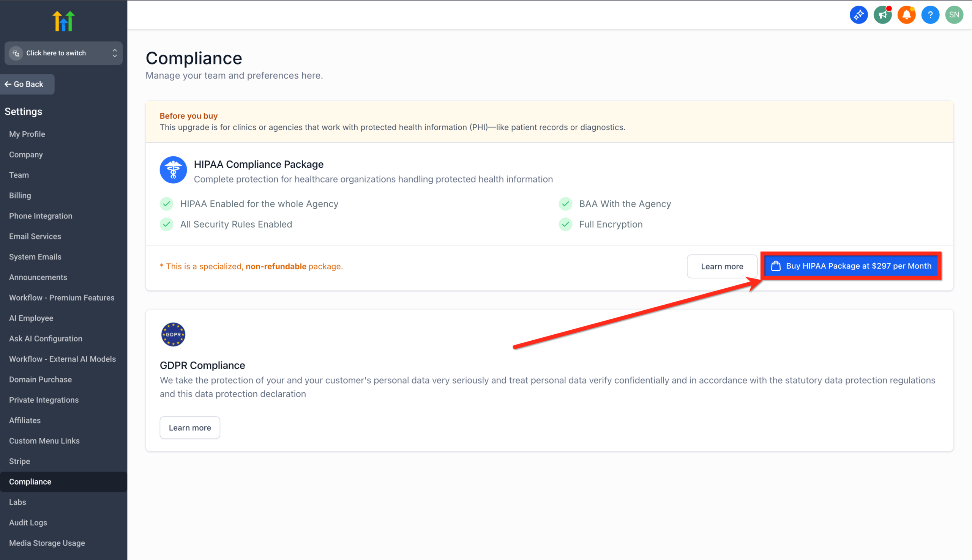Toggle the BAA With the Agency checkmark
The image size is (972, 560).
coord(565,204)
